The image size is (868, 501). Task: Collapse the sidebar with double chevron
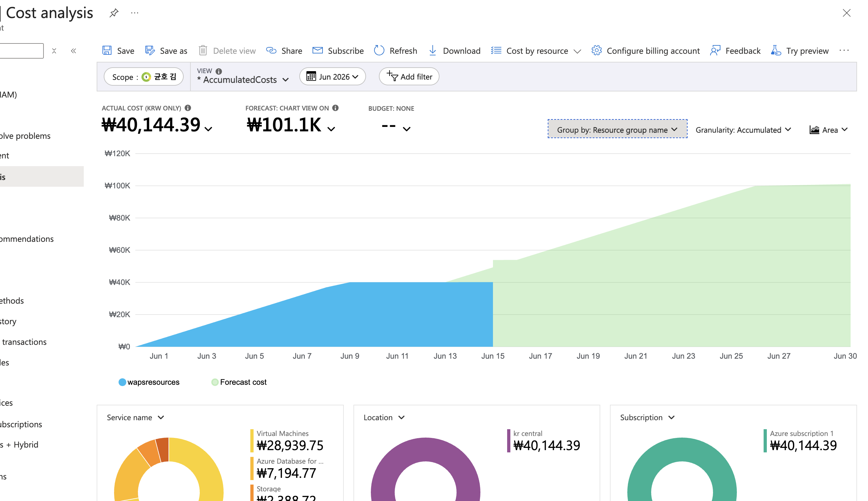coord(73,51)
